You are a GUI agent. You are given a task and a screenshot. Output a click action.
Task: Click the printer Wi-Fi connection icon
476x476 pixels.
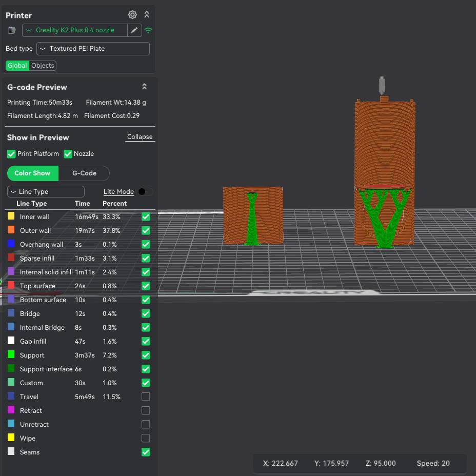coord(148,30)
